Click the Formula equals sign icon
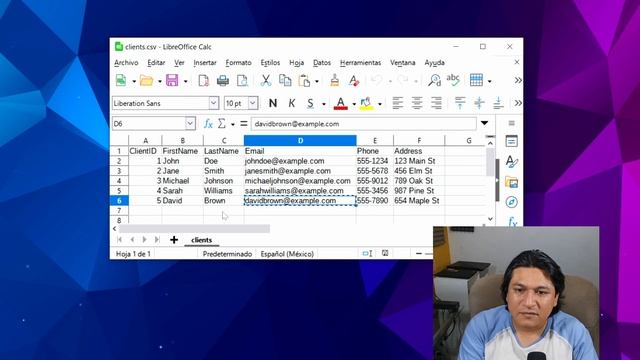640x360 pixels. click(x=244, y=124)
